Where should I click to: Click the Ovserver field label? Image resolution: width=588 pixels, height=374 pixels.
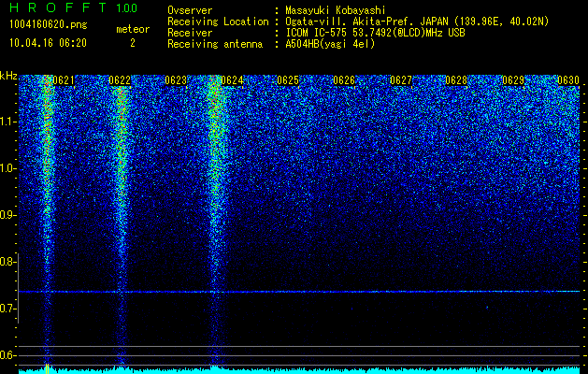(x=190, y=11)
